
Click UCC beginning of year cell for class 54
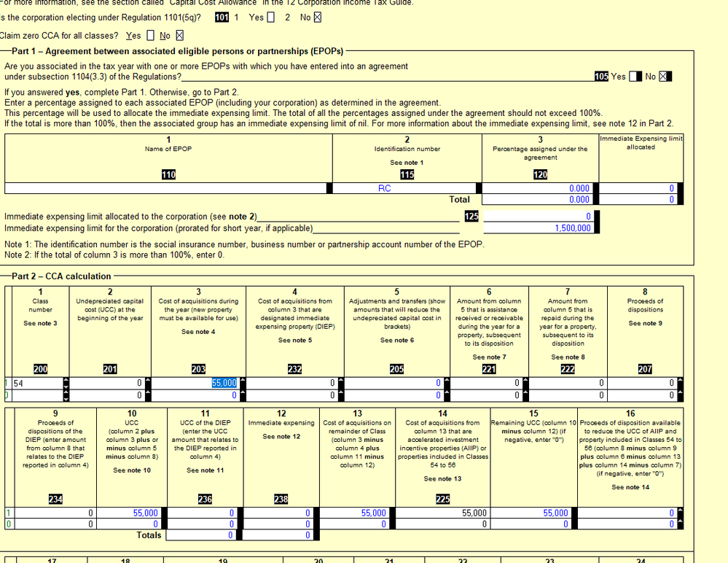coord(107,383)
